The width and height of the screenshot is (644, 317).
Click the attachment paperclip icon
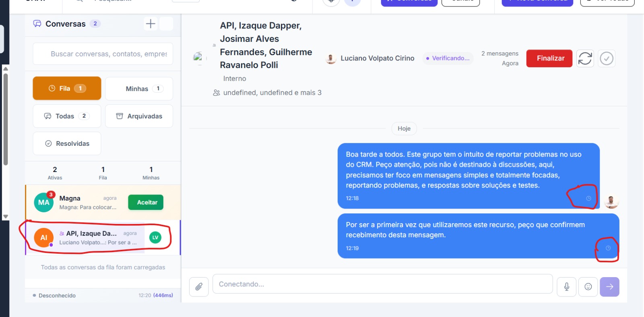199,287
